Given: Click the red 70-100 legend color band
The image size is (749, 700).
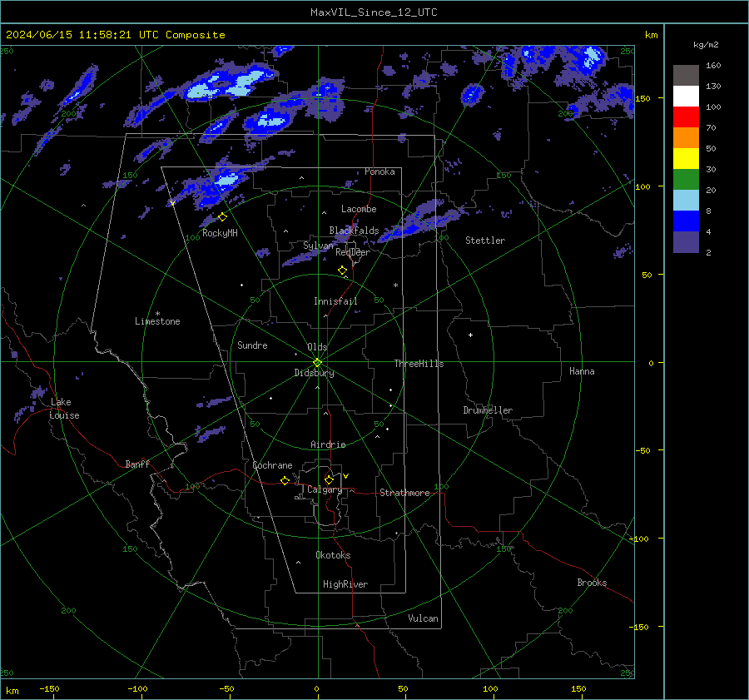Looking at the screenshot, I should (686, 117).
